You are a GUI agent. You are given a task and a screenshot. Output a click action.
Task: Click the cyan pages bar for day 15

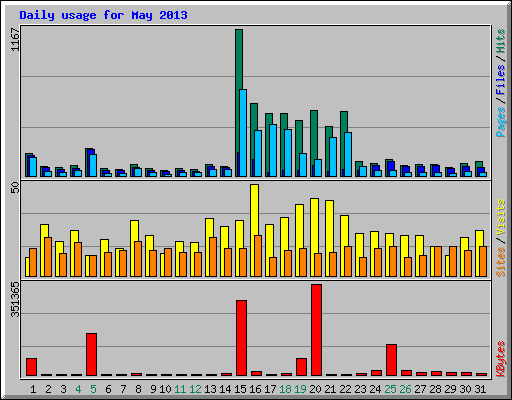click(x=243, y=133)
